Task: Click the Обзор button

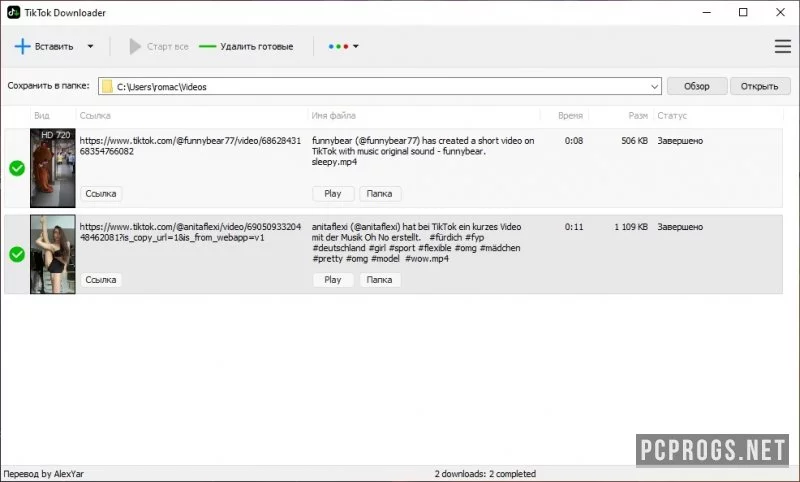Action: tap(696, 86)
